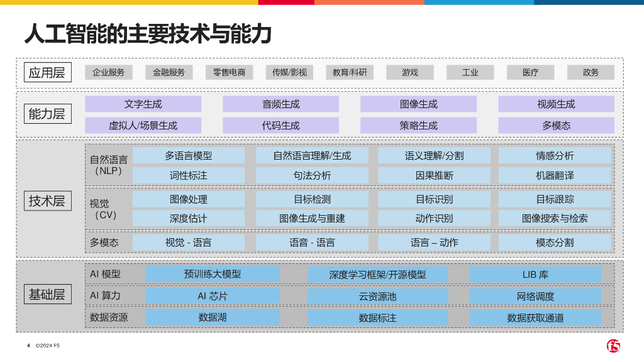Click the 数据湖 box
The width and height of the screenshot is (644, 362).
[x=213, y=317]
